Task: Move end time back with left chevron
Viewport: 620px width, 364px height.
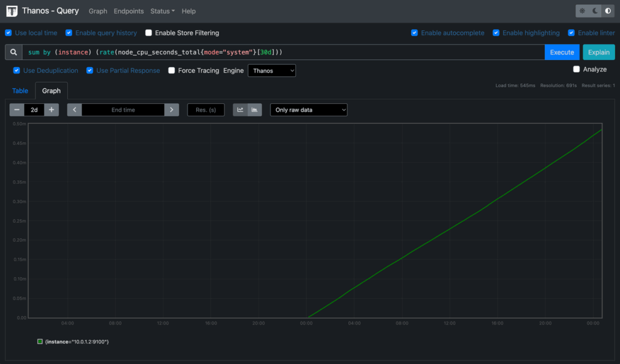Action: [74, 110]
